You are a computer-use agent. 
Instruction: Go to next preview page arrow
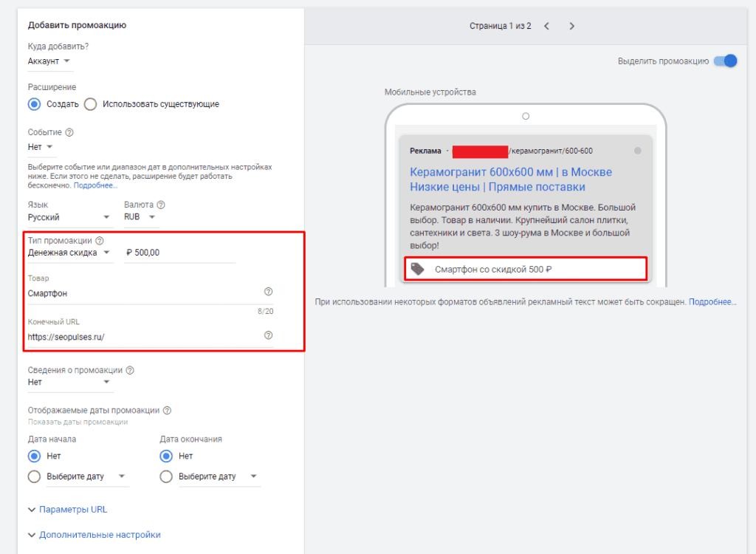tap(572, 26)
